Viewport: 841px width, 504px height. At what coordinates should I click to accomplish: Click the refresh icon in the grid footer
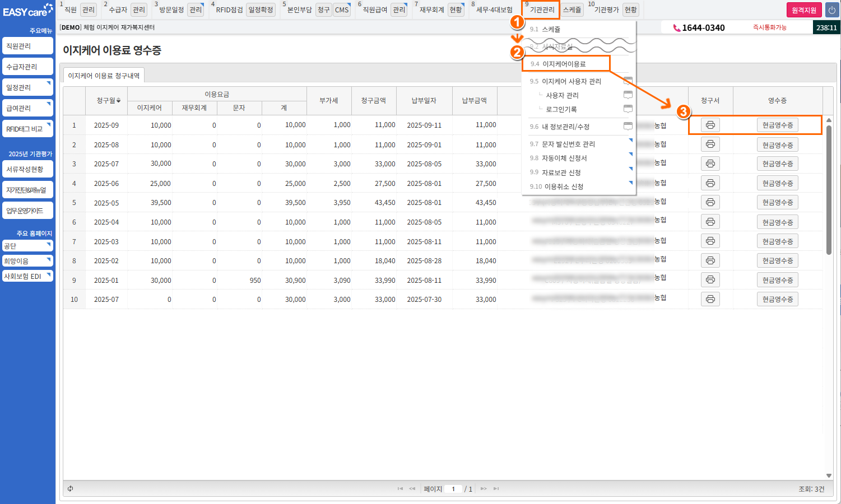point(71,488)
